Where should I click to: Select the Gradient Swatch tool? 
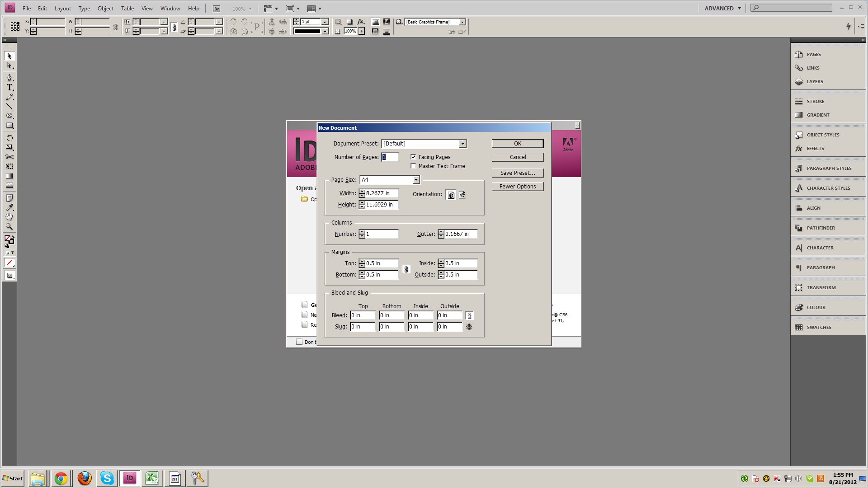point(9,176)
